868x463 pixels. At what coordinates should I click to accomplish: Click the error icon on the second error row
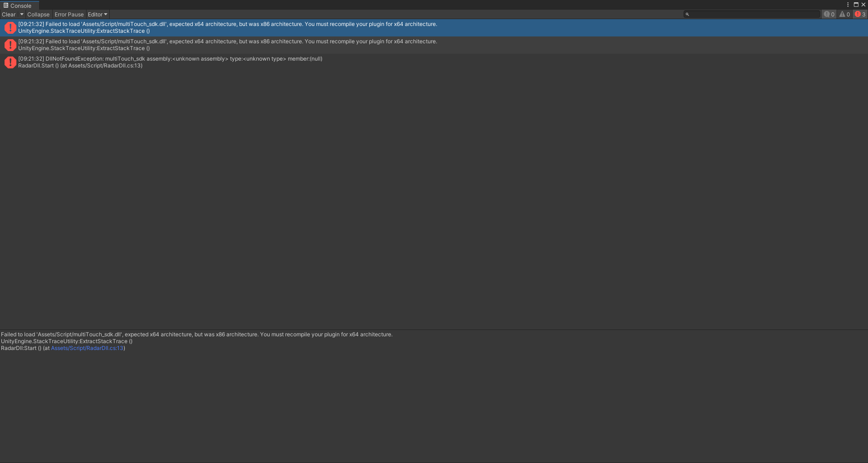[x=10, y=45]
